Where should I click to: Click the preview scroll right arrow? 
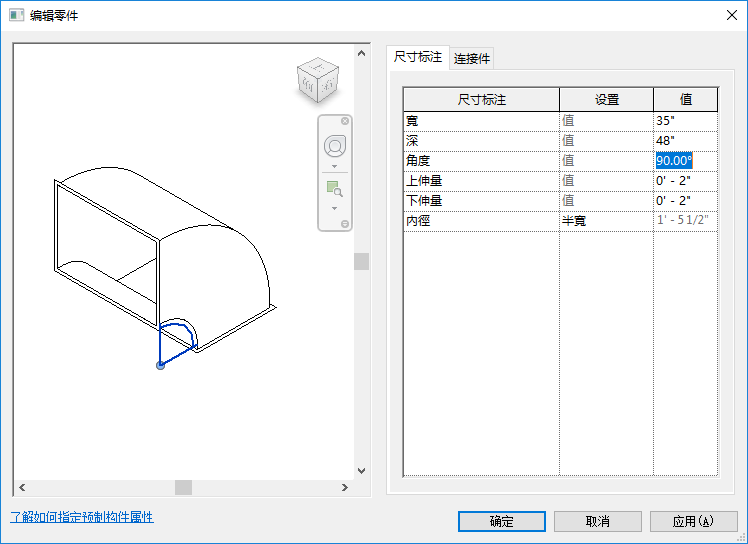345,487
